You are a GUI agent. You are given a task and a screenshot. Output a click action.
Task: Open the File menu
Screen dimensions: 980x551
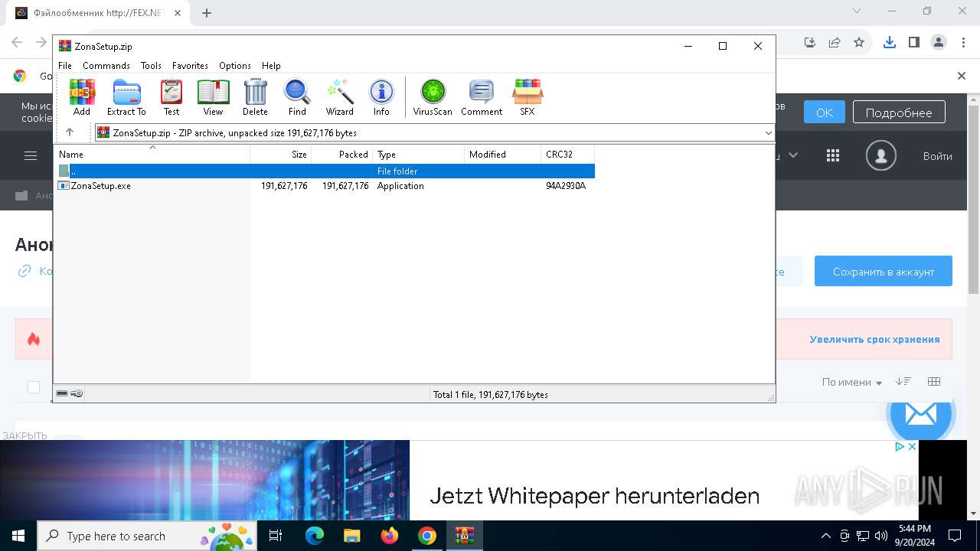click(x=65, y=66)
